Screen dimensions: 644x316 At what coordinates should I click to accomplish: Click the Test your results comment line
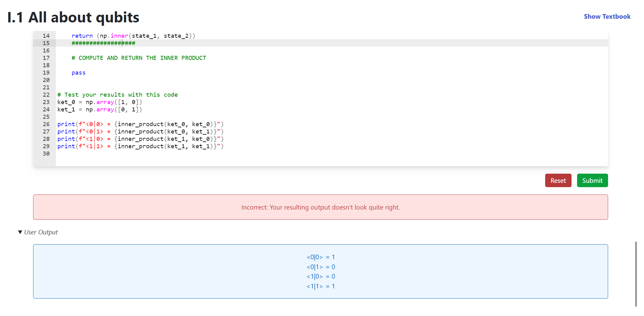pos(118,94)
